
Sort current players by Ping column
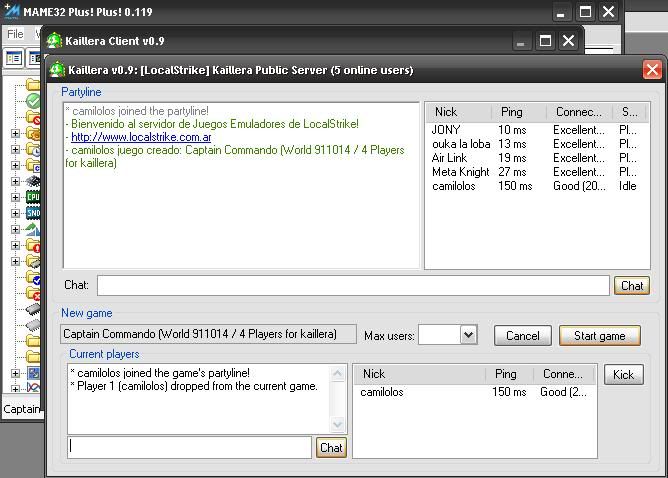click(509, 374)
